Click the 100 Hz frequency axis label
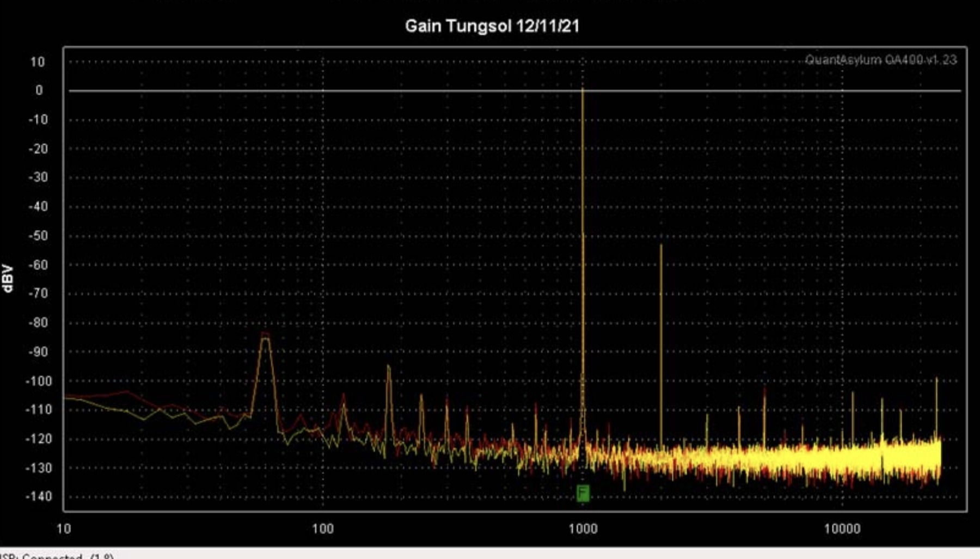The height and width of the screenshot is (559, 980). pos(322,529)
